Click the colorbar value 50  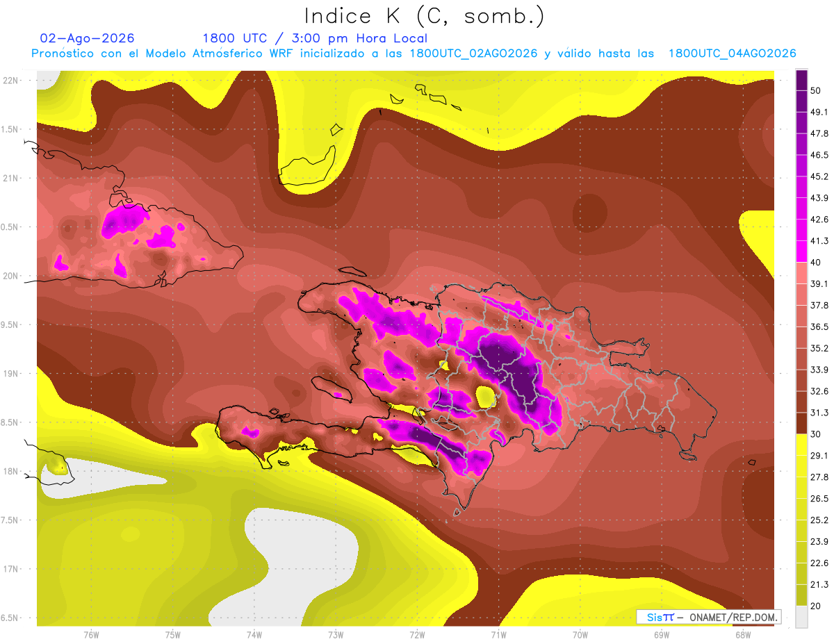[x=816, y=90]
